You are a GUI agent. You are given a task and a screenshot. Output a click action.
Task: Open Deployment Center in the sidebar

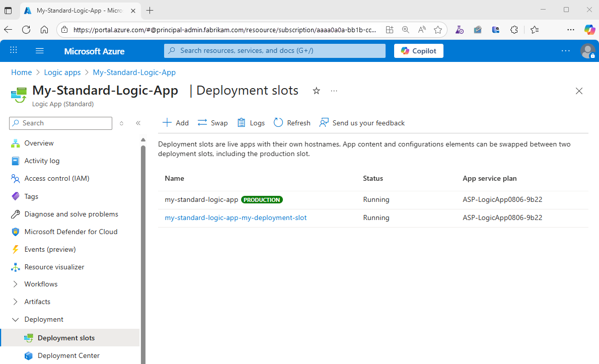tap(69, 355)
